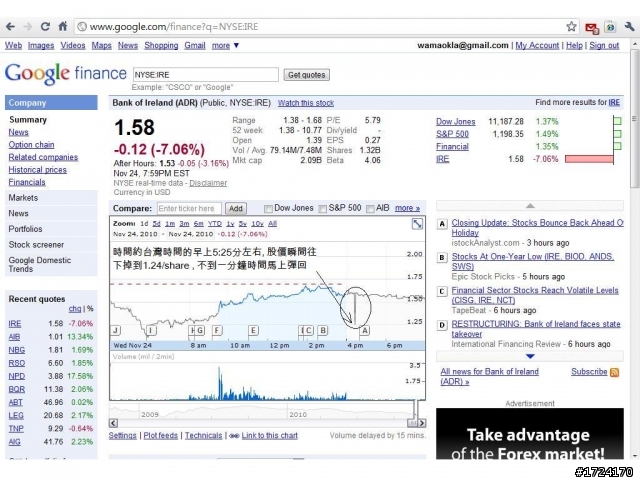Click the link chain icon below chart
This screenshot has height=480, width=640.
pyautogui.click(x=234, y=436)
